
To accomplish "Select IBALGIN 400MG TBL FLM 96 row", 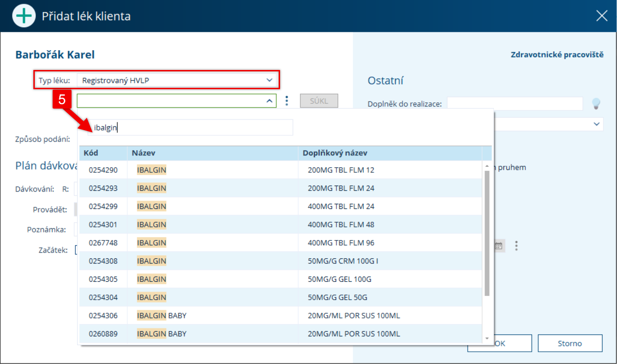I will point(281,243).
